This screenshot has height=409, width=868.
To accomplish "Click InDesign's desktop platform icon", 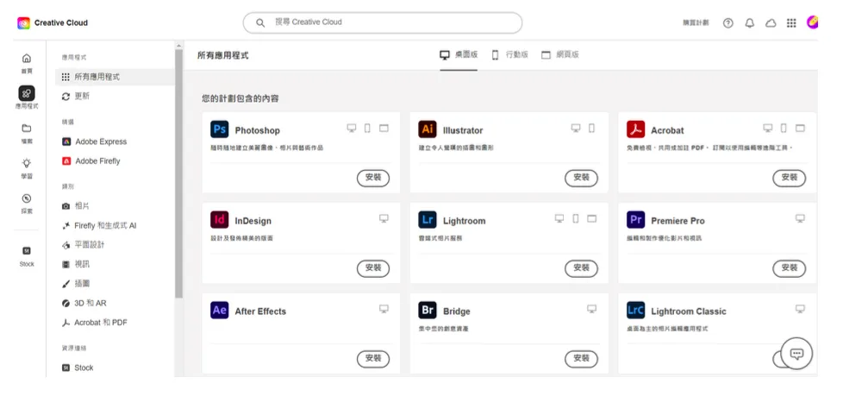I will (x=384, y=218).
